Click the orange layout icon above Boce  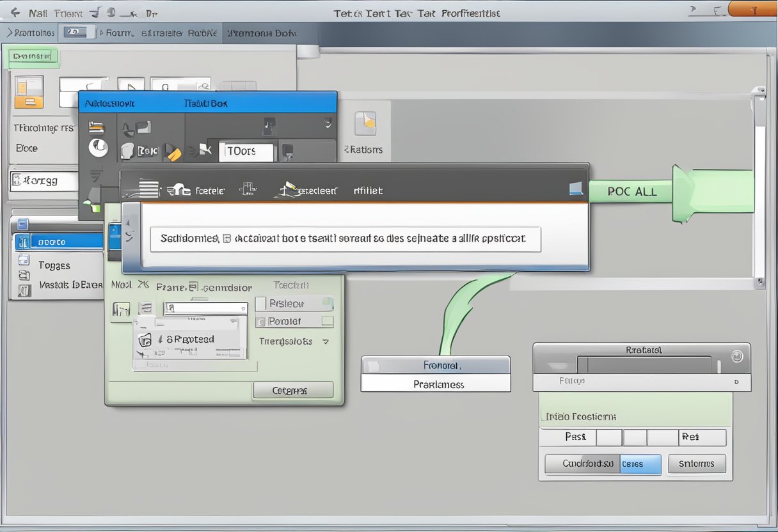(29, 92)
